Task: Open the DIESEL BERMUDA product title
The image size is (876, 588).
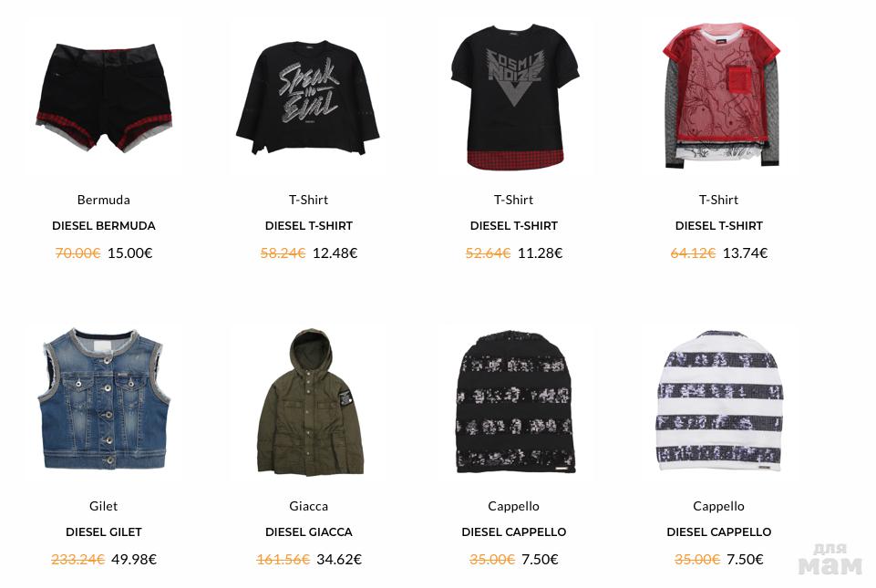Action: click(x=104, y=226)
